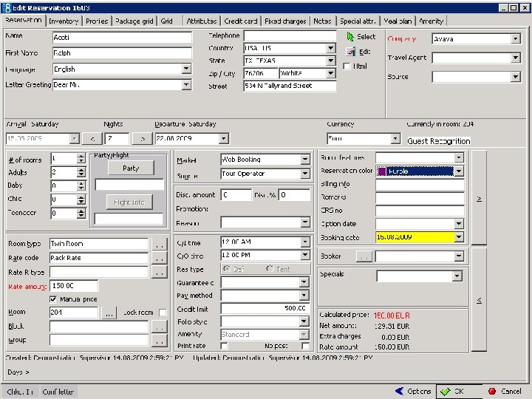
Task: Click the Days > link
Action: click(x=18, y=372)
